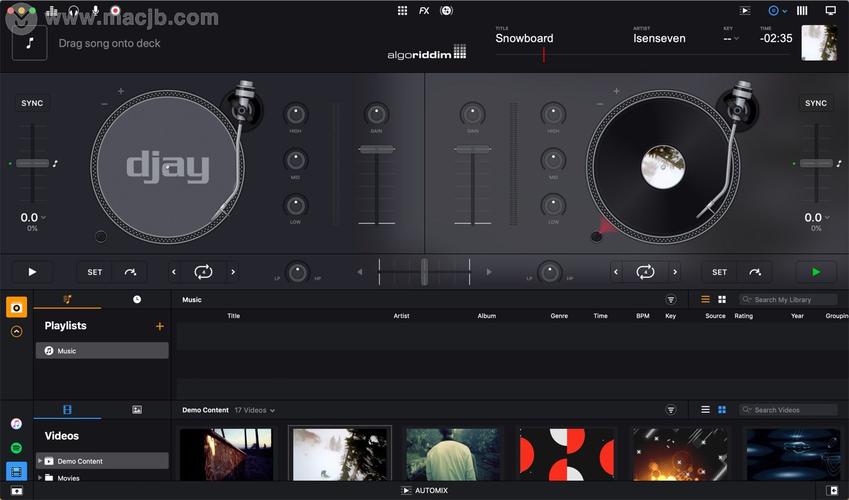849x500 pixels.
Task: Click the left deck volume fader
Action: coord(377,149)
